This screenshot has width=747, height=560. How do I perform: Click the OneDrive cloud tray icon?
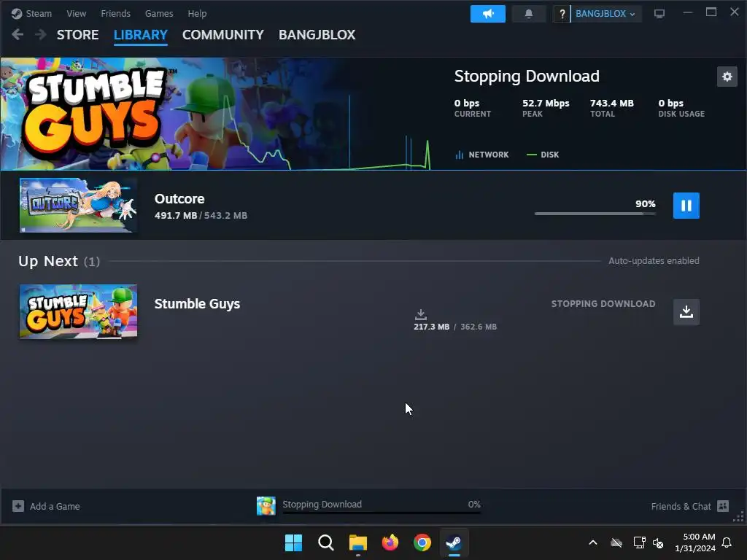click(616, 542)
